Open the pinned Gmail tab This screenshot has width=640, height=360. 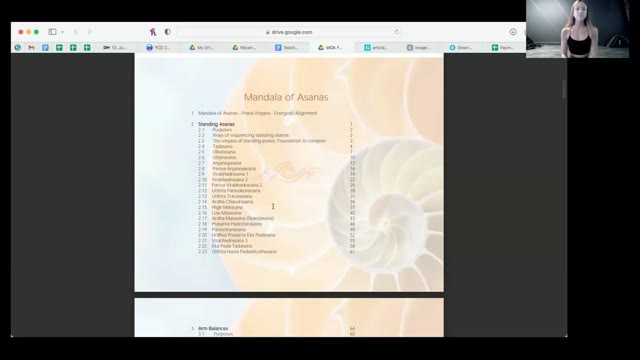31,48
